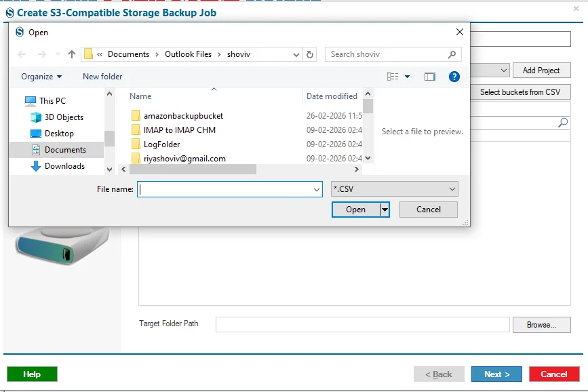Select the IMAP to IMAP CHM folder icon
Viewport: 588px width, 392px height.
(136, 130)
